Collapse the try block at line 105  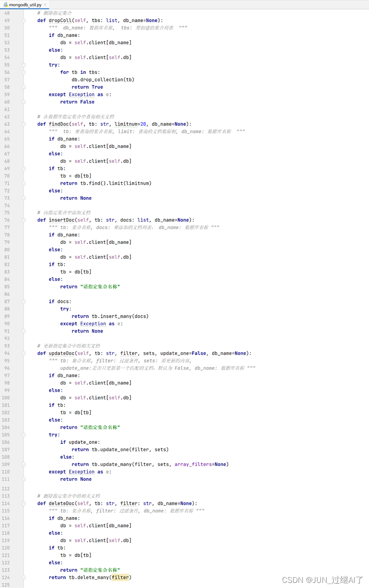(x=24, y=435)
